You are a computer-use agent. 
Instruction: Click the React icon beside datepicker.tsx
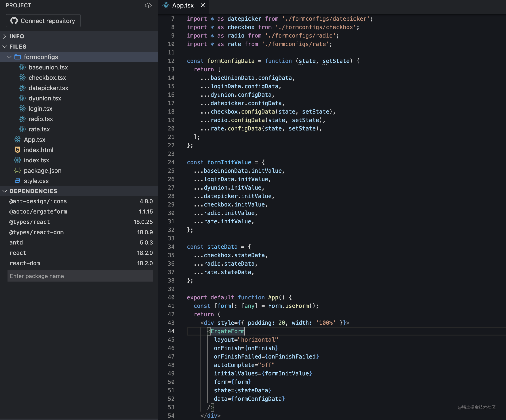[x=22, y=88]
